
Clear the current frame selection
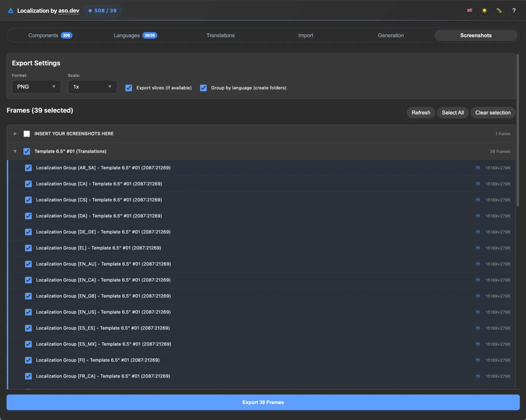[x=493, y=112]
